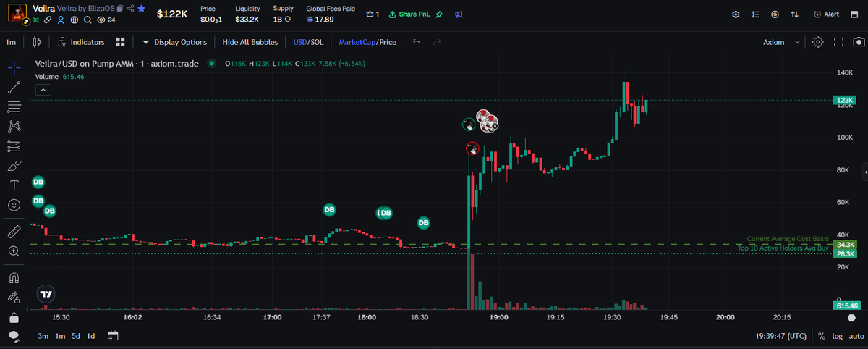Click the green pin icon

coord(441,14)
